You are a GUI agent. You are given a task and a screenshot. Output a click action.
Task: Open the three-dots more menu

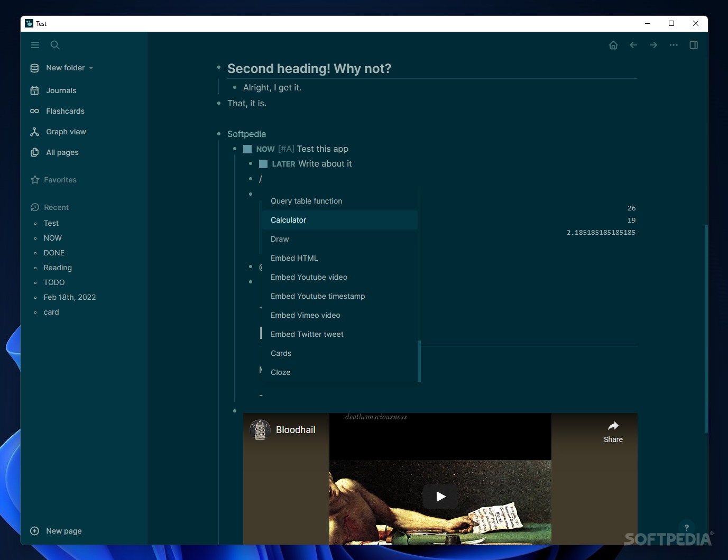[674, 45]
